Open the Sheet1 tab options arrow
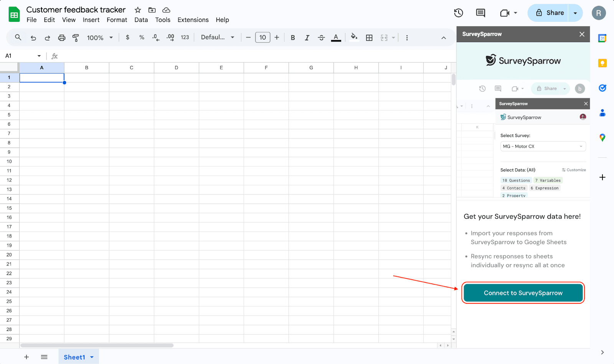 click(x=92, y=357)
